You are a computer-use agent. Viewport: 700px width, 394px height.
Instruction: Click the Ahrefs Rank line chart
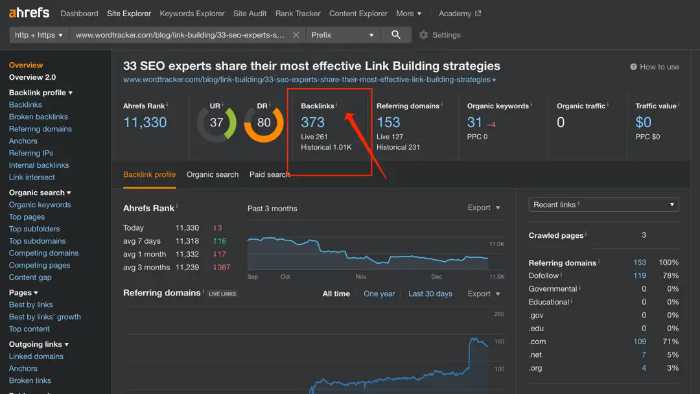tap(368, 253)
